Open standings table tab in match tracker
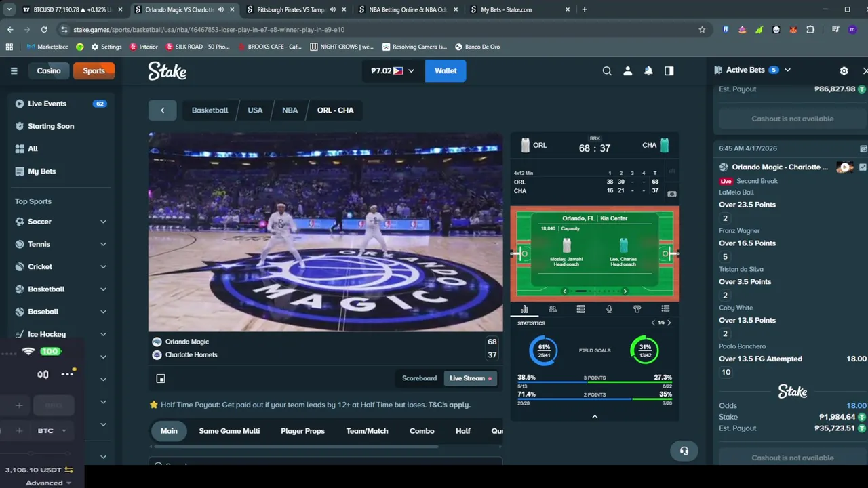 [x=580, y=309]
